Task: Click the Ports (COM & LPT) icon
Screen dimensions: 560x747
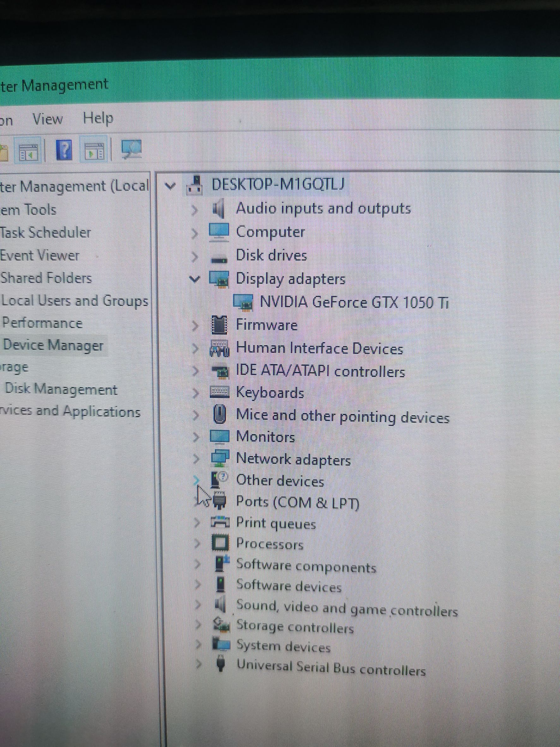Action: tap(220, 501)
